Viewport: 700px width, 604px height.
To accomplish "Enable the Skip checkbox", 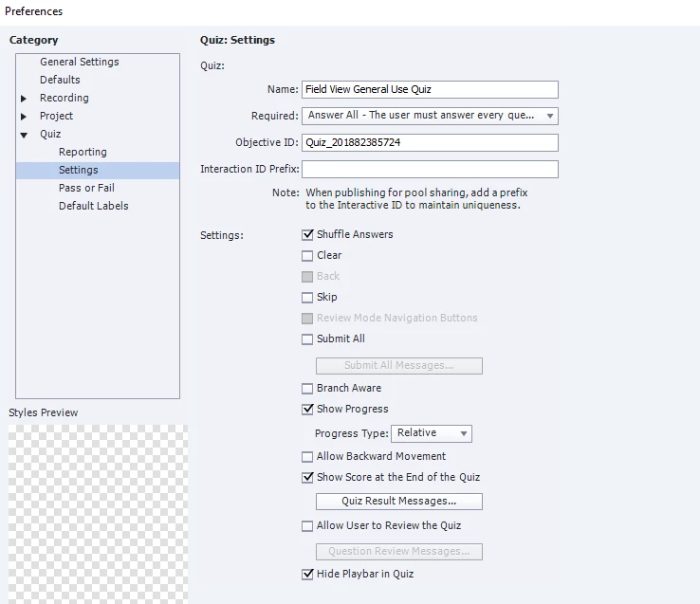I will (x=307, y=298).
